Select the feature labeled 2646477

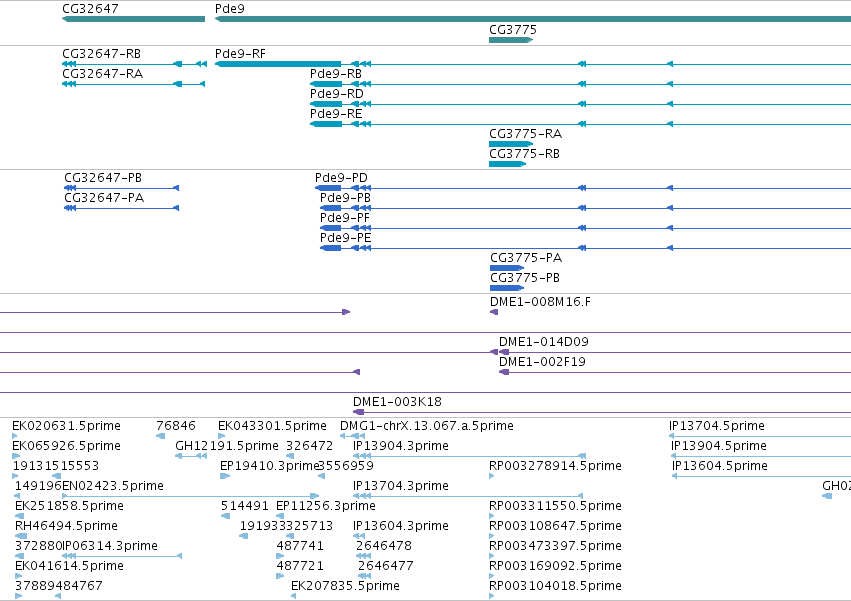coord(385,567)
